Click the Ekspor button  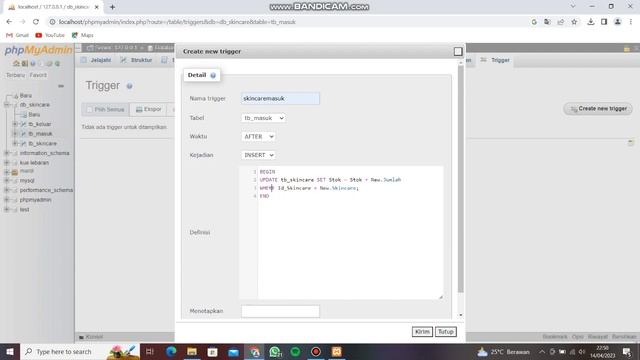149,109
